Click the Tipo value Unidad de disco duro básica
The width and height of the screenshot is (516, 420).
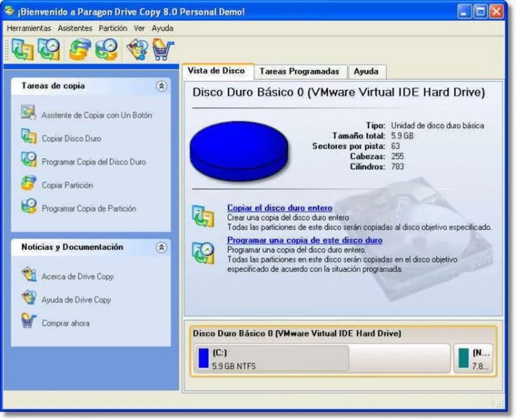pos(438,126)
